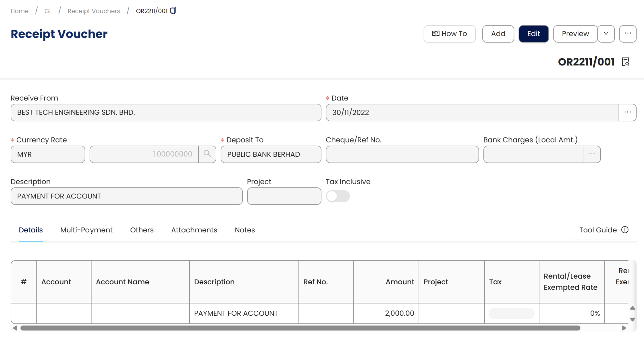This screenshot has width=644, height=339.
Task: Open the Notes tab
Action: (x=245, y=230)
